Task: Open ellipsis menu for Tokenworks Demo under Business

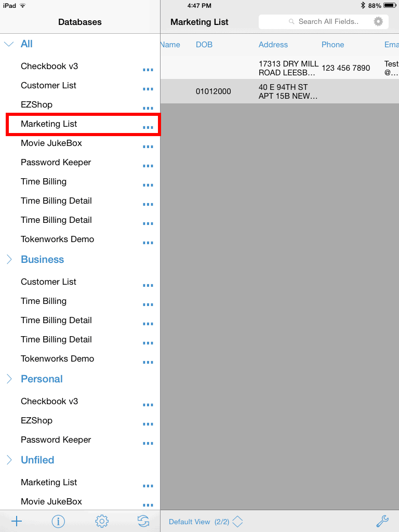Action: [148, 362]
